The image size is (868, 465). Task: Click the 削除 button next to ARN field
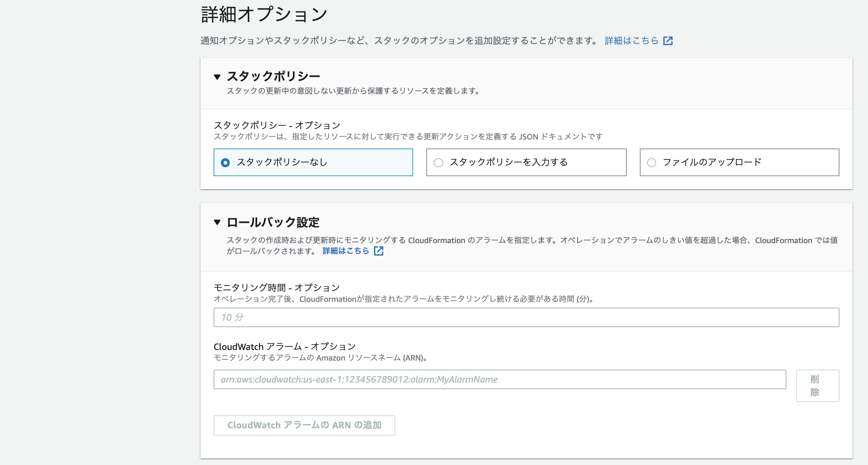coord(817,386)
